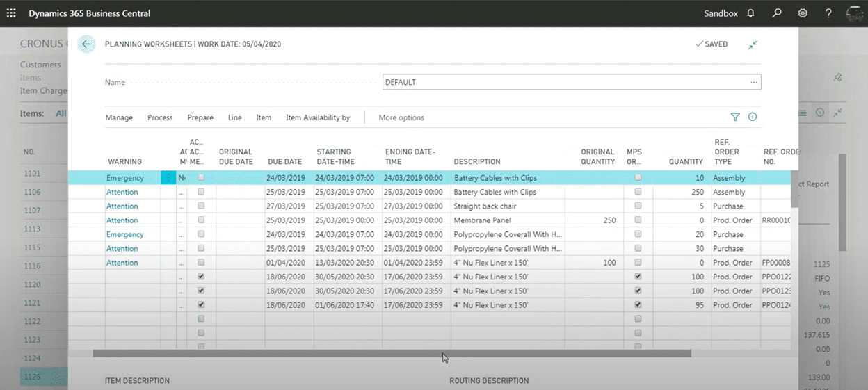Toggle MPS Order for Membrane Panel row
The image size is (868, 390).
pyautogui.click(x=638, y=220)
